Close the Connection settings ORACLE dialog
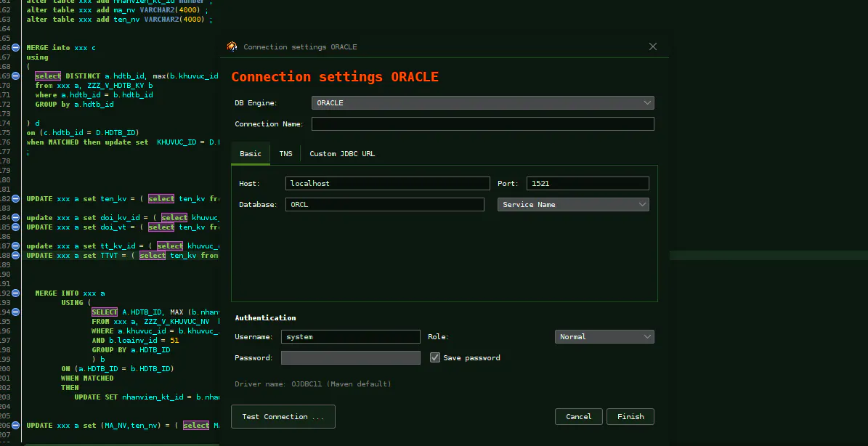The height and width of the screenshot is (446, 868). click(x=653, y=46)
